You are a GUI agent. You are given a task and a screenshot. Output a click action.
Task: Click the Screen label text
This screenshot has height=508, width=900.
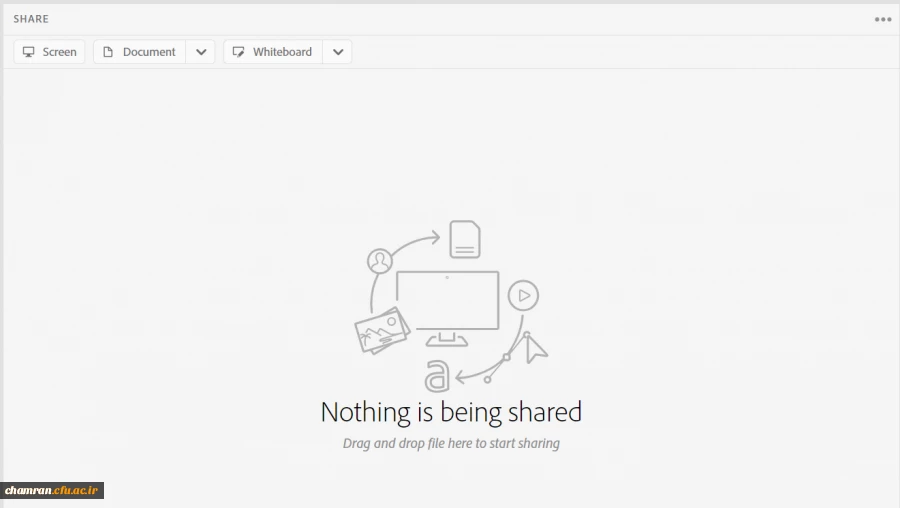click(x=59, y=52)
